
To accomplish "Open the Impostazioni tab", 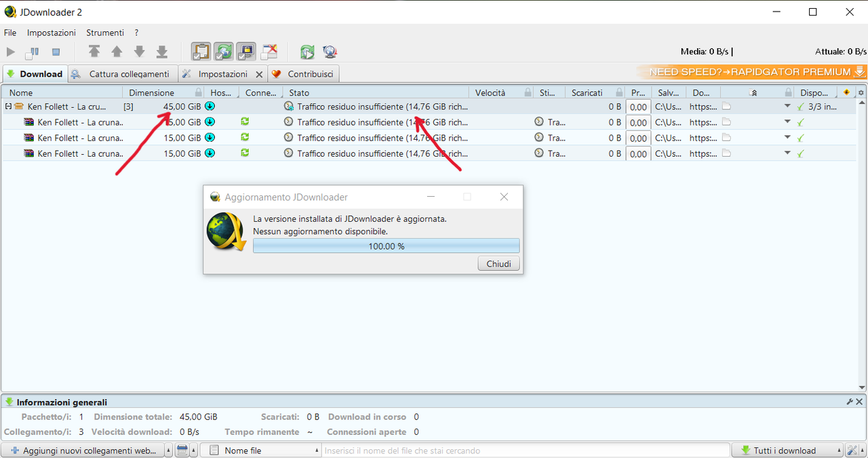I will (x=223, y=74).
